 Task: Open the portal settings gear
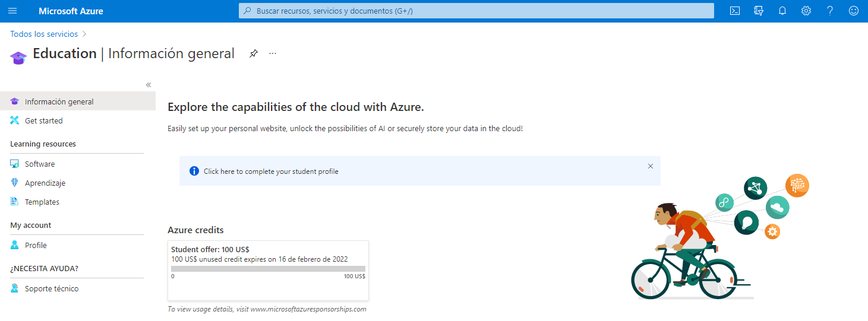pos(806,11)
